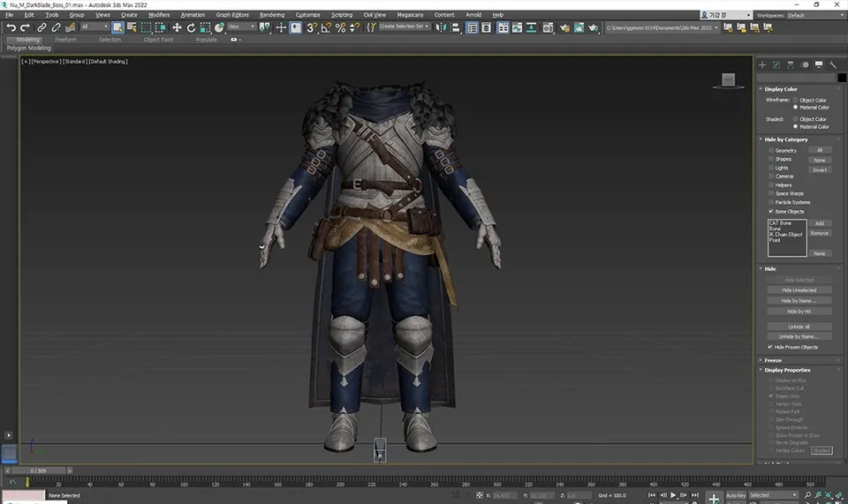The width and height of the screenshot is (848, 504).
Task: Uncheck Hide Frozen Objects checkbox
Action: click(770, 347)
